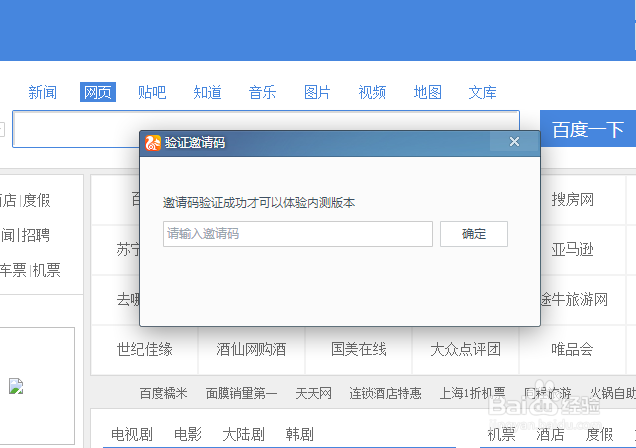636x448 pixels.
Task: Open the 连锁酒店特惠 link
Action: pyautogui.click(x=385, y=393)
